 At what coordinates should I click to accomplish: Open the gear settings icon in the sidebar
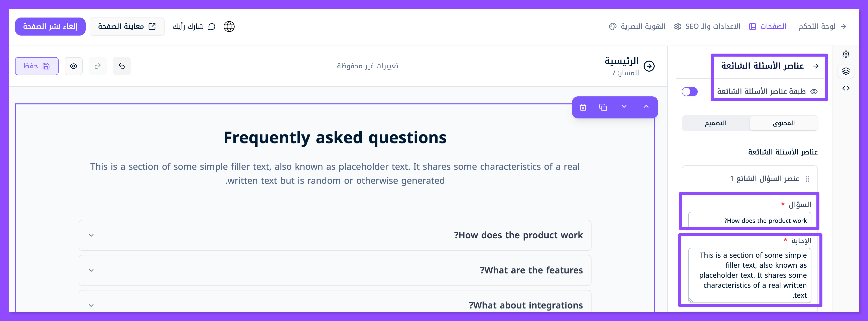point(846,54)
